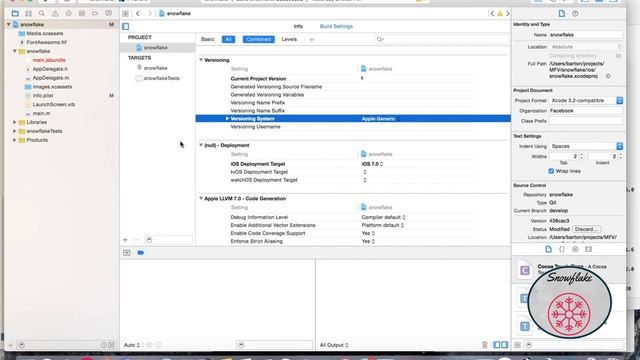Open the File Template library

548,249
